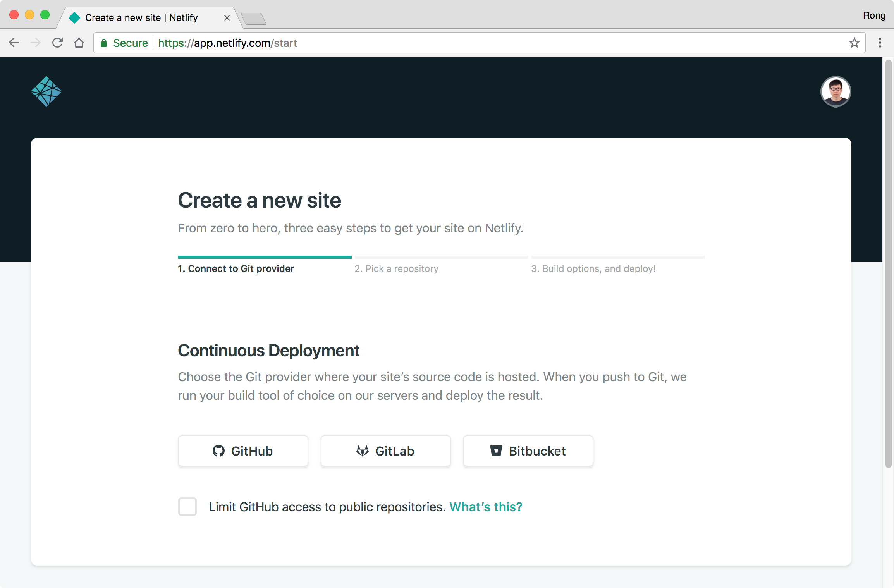Image resolution: width=894 pixels, height=588 pixels.
Task: Click the red window close button
Action: (x=14, y=15)
